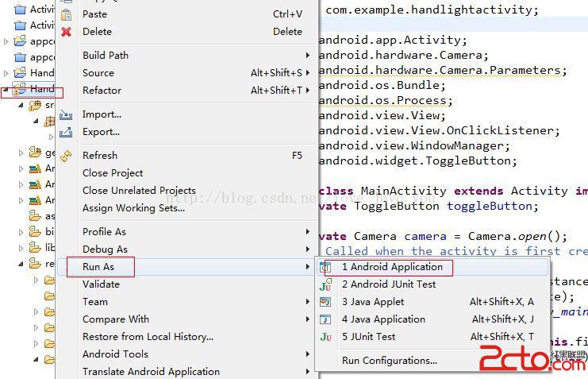588x379 pixels.
Task: Click the Import icon in context menu
Action: [x=66, y=114]
